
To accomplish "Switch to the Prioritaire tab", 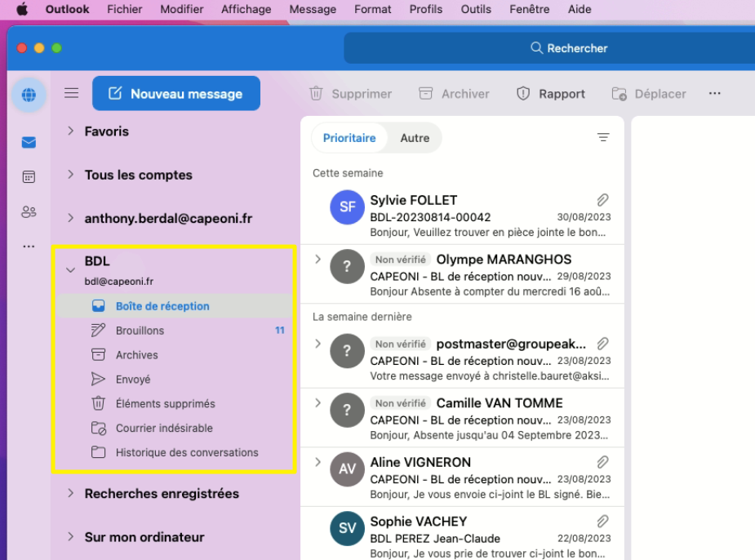I will pos(349,138).
